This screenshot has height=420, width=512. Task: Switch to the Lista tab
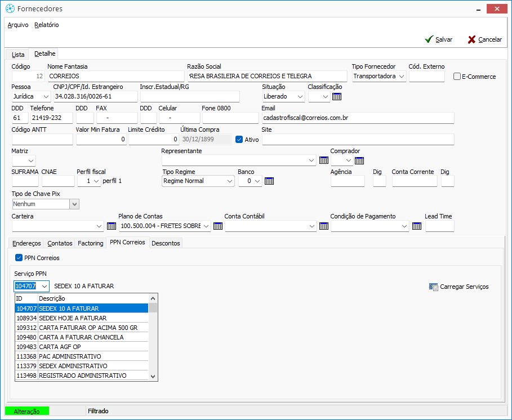[x=18, y=55]
